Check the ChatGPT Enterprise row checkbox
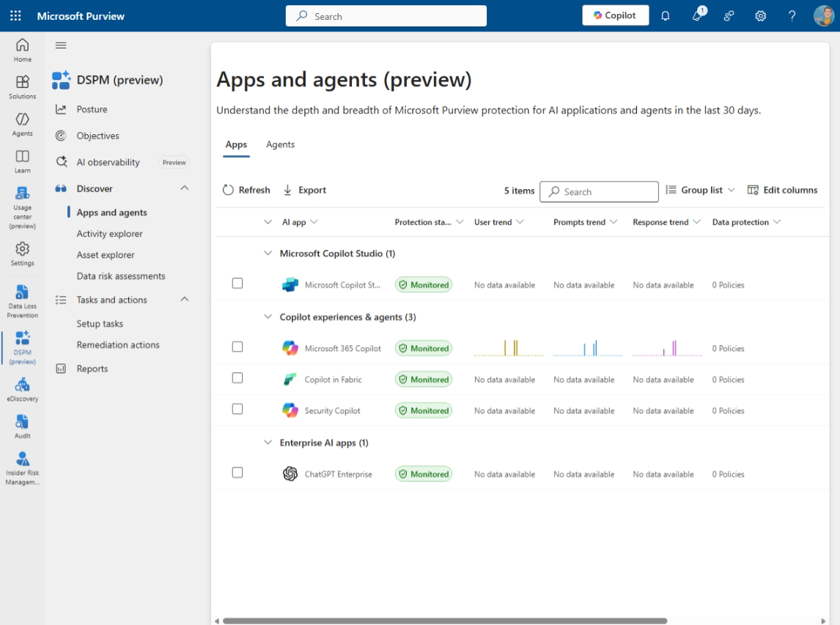Image resolution: width=840 pixels, height=625 pixels. point(237,473)
